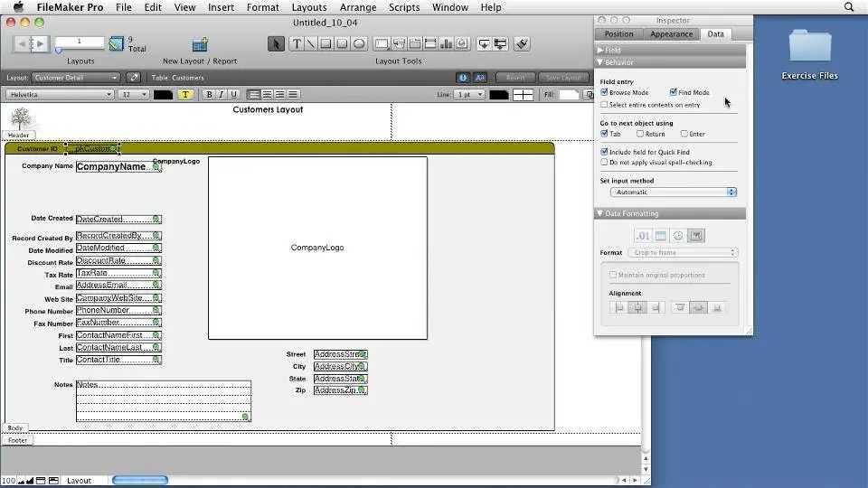The image size is (868, 488).
Task: Apply bold formatting
Action: pos(209,95)
